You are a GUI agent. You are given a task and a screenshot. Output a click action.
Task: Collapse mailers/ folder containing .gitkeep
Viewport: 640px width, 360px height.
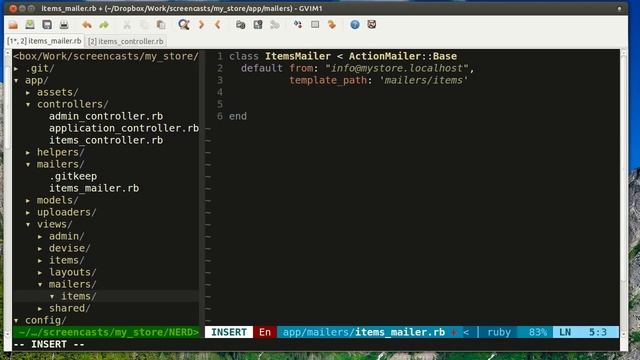tap(28, 164)
